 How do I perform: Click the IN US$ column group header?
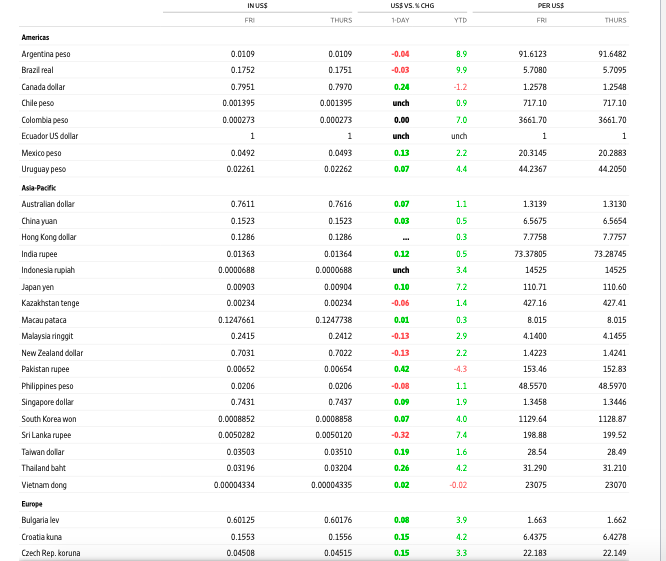(x=257, y=6)
